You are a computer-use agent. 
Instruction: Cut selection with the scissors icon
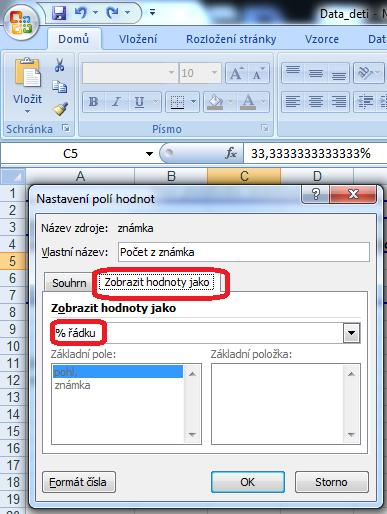coord(59,65)
